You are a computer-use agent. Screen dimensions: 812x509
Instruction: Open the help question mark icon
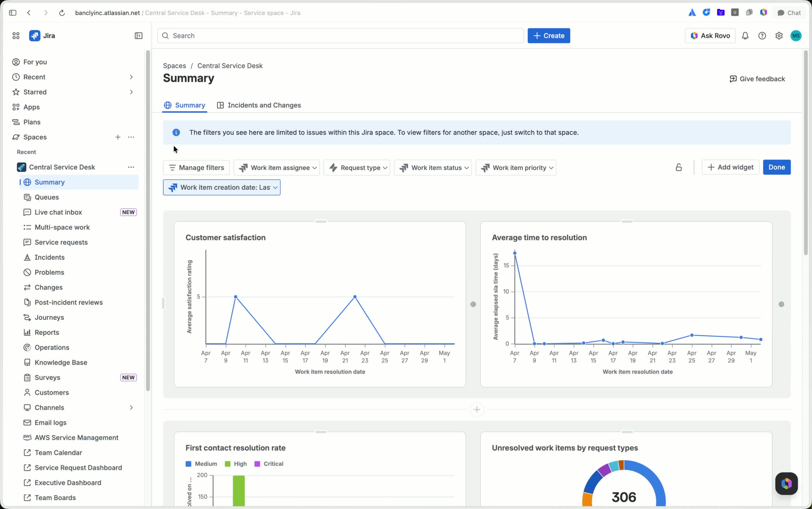pos(762,36)
